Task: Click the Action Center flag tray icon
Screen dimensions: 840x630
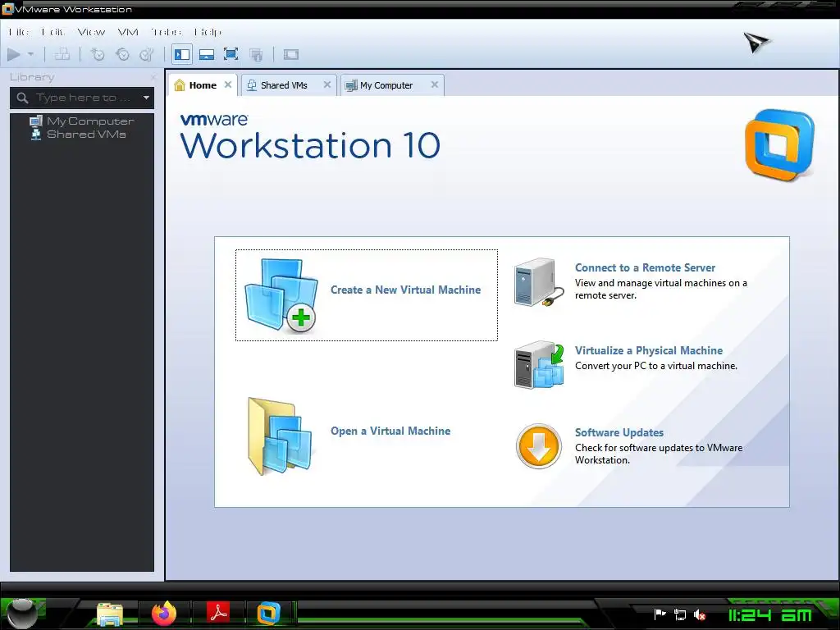Action: pos(660,614)
